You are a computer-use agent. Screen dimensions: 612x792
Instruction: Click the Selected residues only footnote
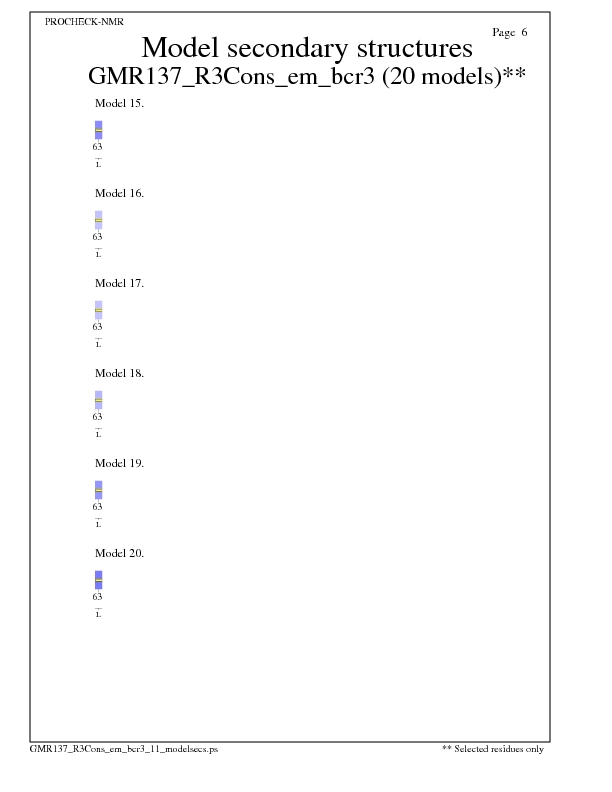(x=494, y=749)
